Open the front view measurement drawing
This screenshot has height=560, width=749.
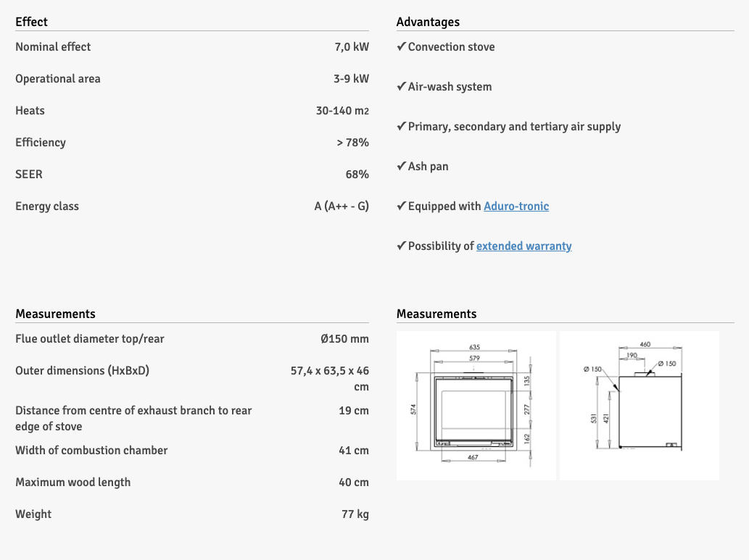point(476,405)
